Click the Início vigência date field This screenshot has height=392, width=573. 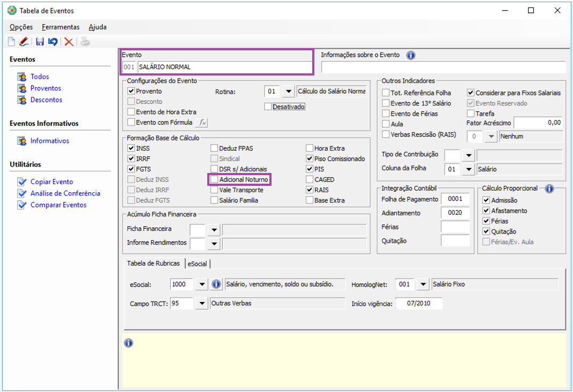[419, 303]
